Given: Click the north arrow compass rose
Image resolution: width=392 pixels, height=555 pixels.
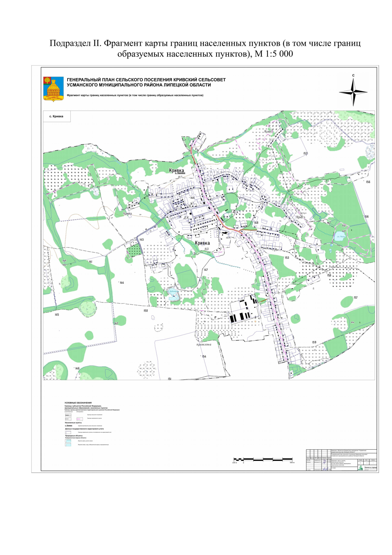Looking at the screenshot, I should click(x=353, y=93).
